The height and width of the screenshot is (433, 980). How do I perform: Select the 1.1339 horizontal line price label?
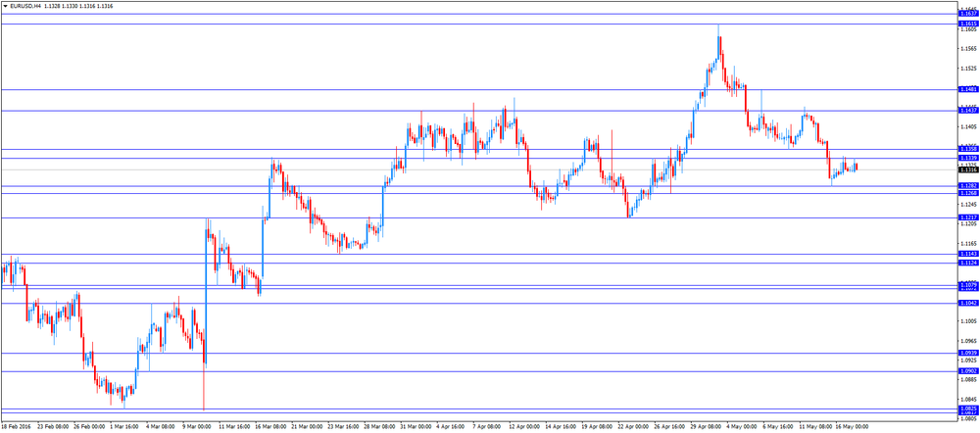pos(967,158)
